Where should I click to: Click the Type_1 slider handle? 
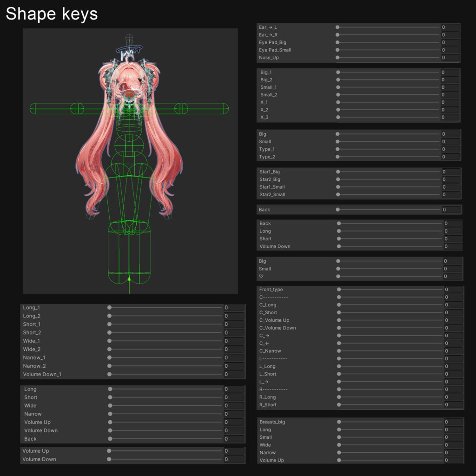point(337,149)
